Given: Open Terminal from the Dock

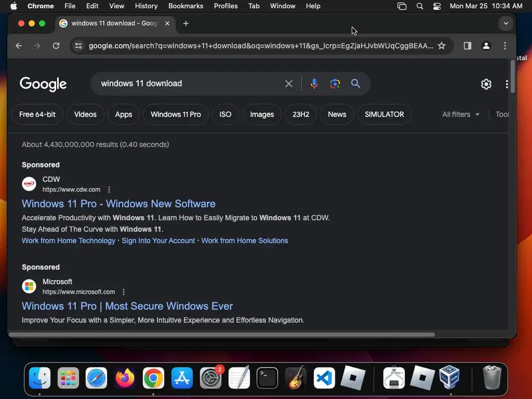Looking at the screenshot, I should tap(268, 378).
